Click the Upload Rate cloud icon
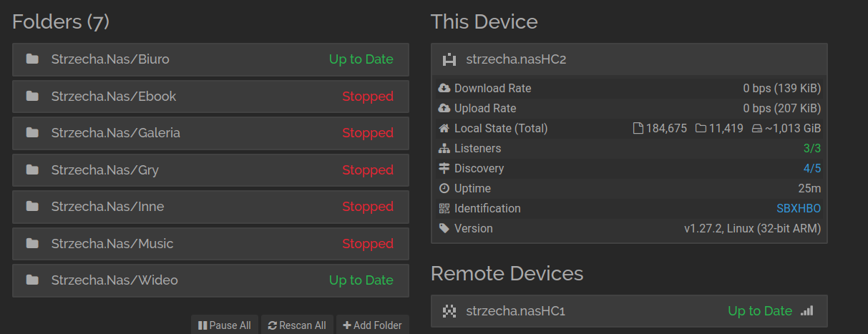 coord(444,109)
